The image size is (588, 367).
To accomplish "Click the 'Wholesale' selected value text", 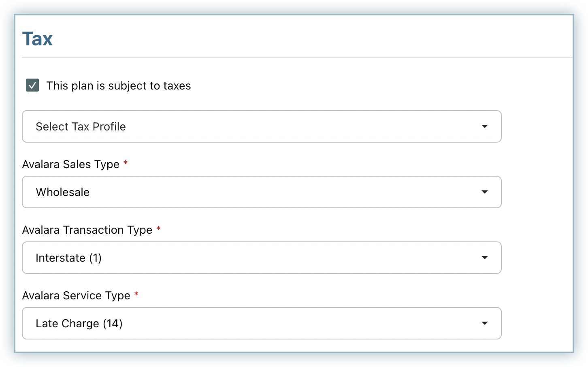I will pyautogui.click(x=63, y=192).
